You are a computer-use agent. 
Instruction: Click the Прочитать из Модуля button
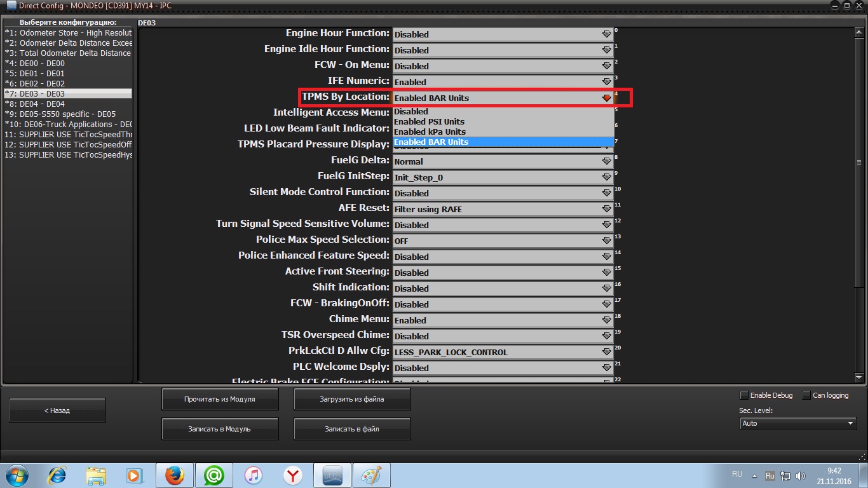(220, 399)
